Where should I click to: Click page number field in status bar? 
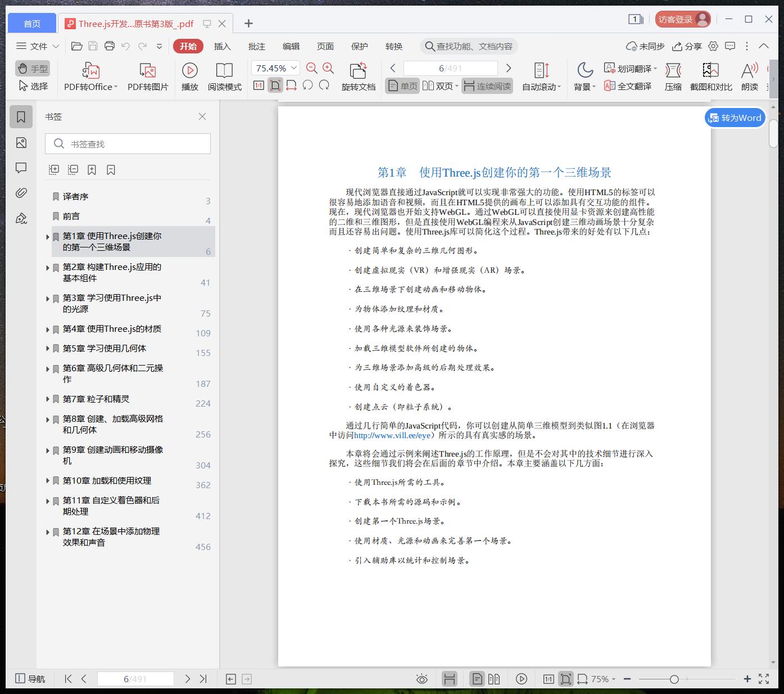(135, 679)
